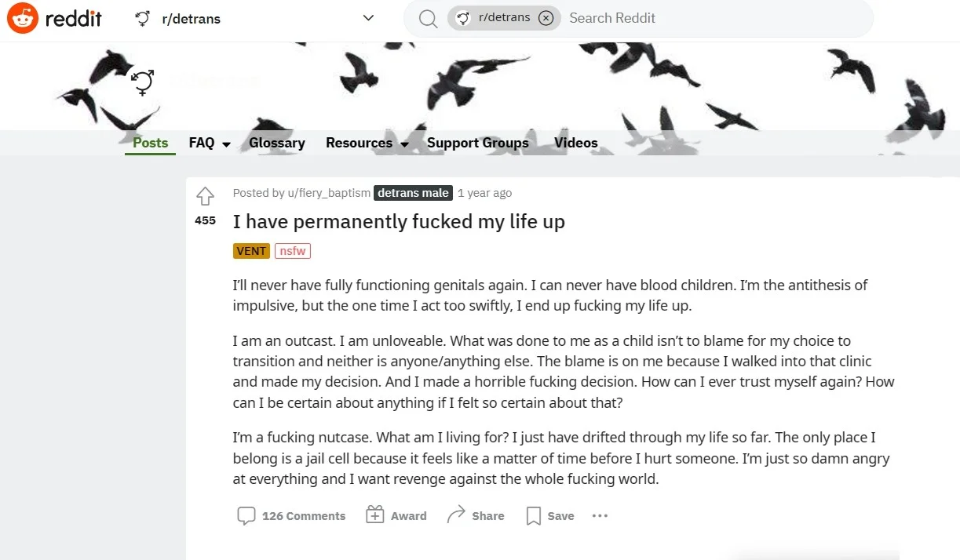Open the post overflow menu (three dots)
Viewport: 960px width, 560px height.
point(600,515)
